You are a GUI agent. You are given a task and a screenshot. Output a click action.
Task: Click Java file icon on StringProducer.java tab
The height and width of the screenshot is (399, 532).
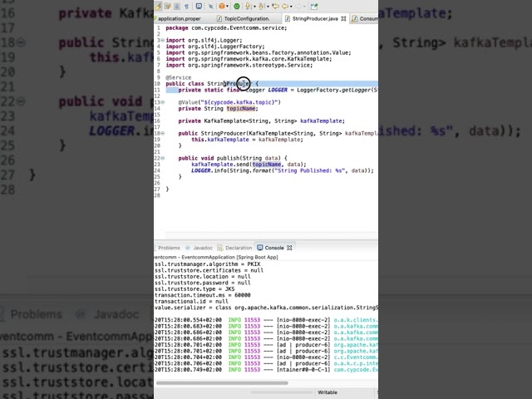[288, 18]
